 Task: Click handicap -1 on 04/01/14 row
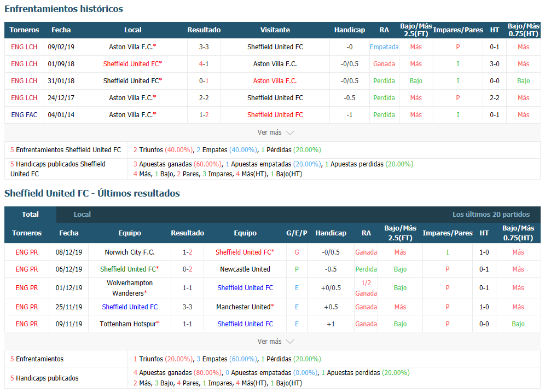coord(349,115)
